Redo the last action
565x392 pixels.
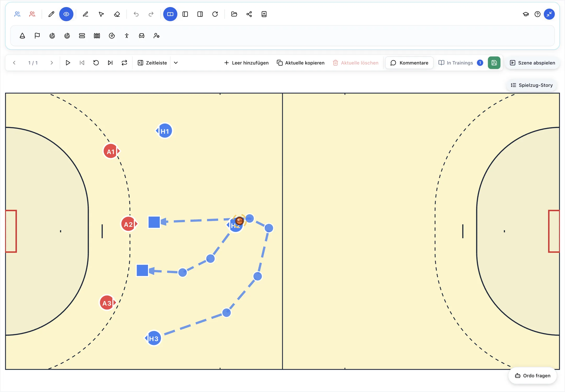[x=151, y=14]
